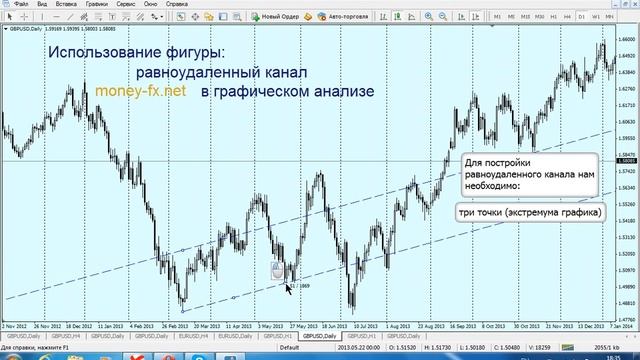
Task: Click the 2055/1 kb traffic readout
Action: [x=607, y=348]
